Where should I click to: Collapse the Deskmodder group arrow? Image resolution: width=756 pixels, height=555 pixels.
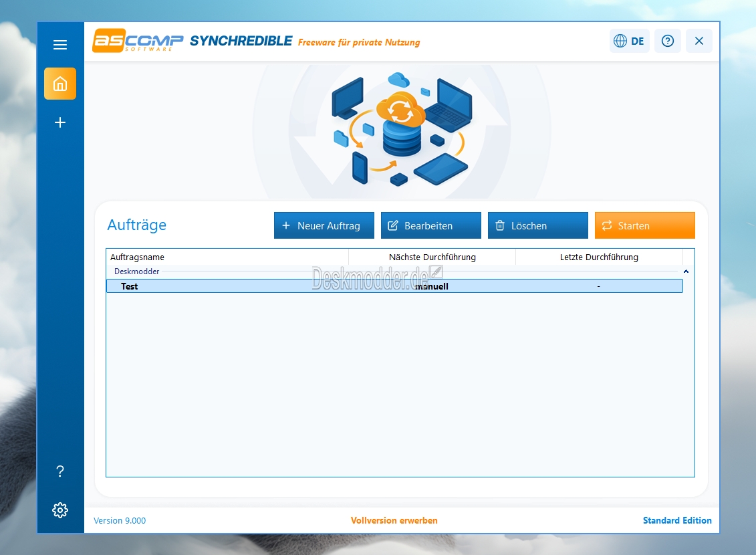(x=686, y=271)
